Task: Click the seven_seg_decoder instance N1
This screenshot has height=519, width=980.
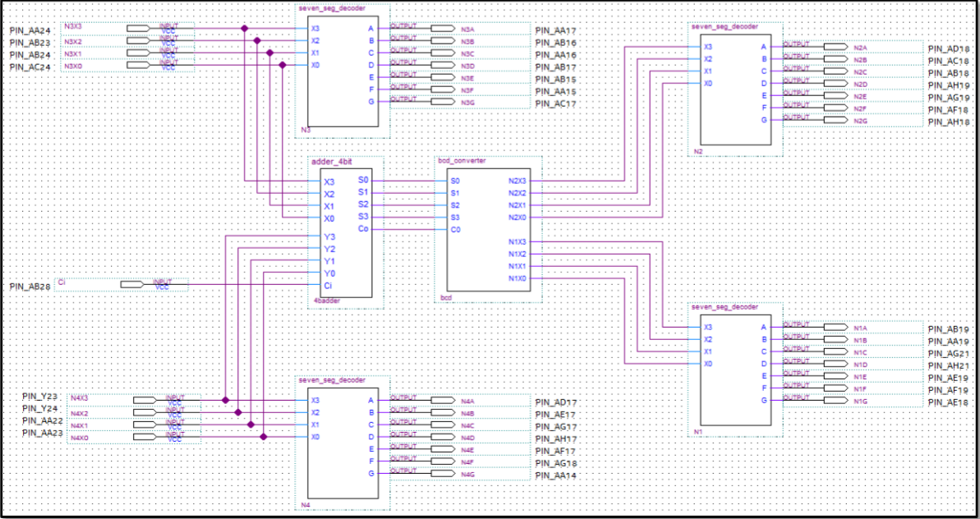Action: click(735, 370)
